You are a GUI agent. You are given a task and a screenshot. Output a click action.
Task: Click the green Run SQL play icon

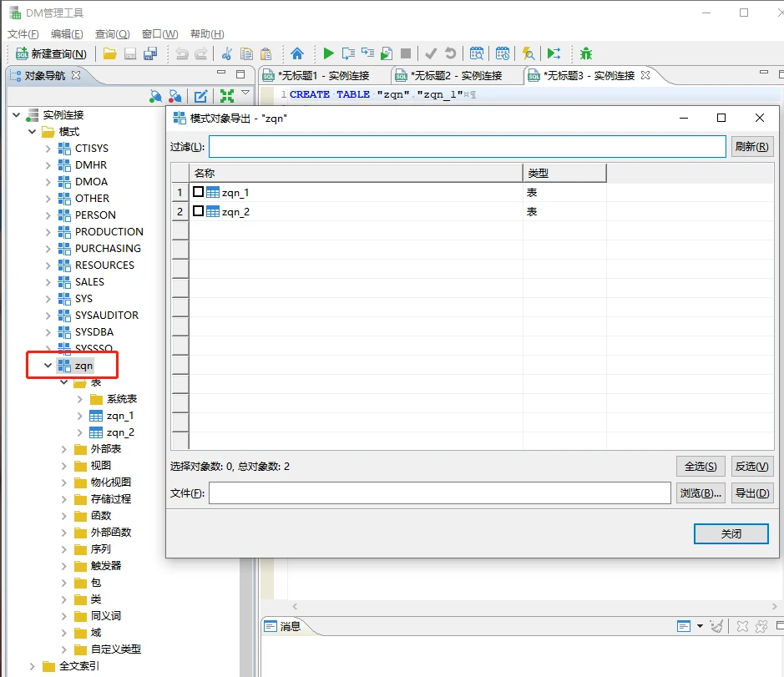pyautogui.click(x=328, y=53)
